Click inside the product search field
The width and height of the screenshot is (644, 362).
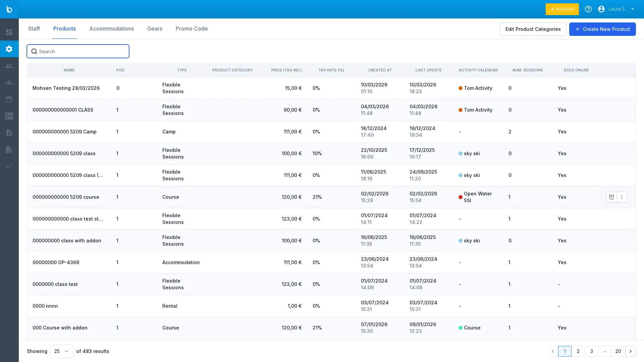tap(78, 51)
